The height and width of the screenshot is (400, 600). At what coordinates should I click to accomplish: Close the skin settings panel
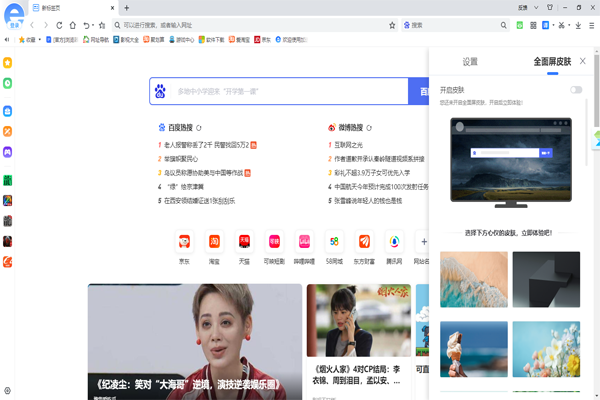point(582,61)
